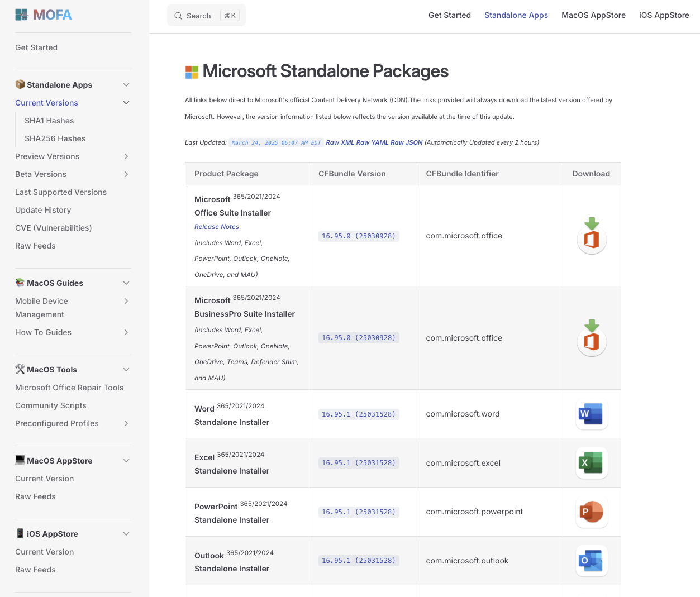Click the Word download icon

(592, 414)
